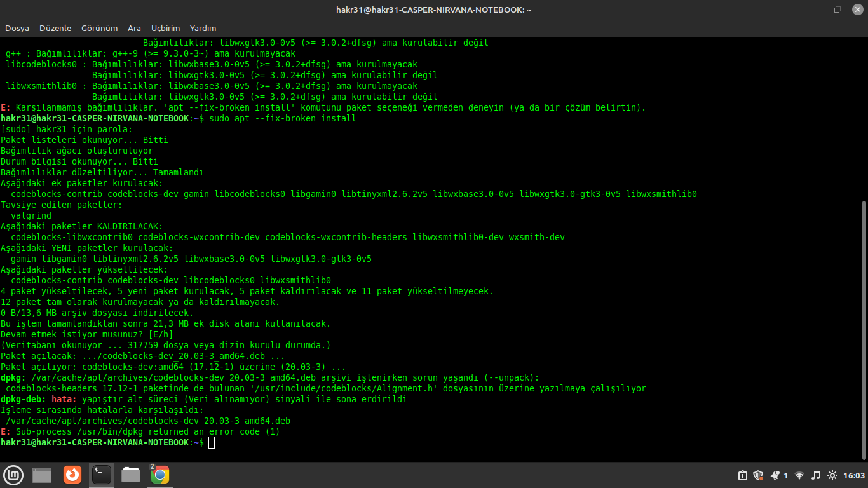Viewport: 868px width, 488px height.
Task: Click the "Paket açılıyor: codeblocks-dev:amd64" line
Action: point(173,367)
